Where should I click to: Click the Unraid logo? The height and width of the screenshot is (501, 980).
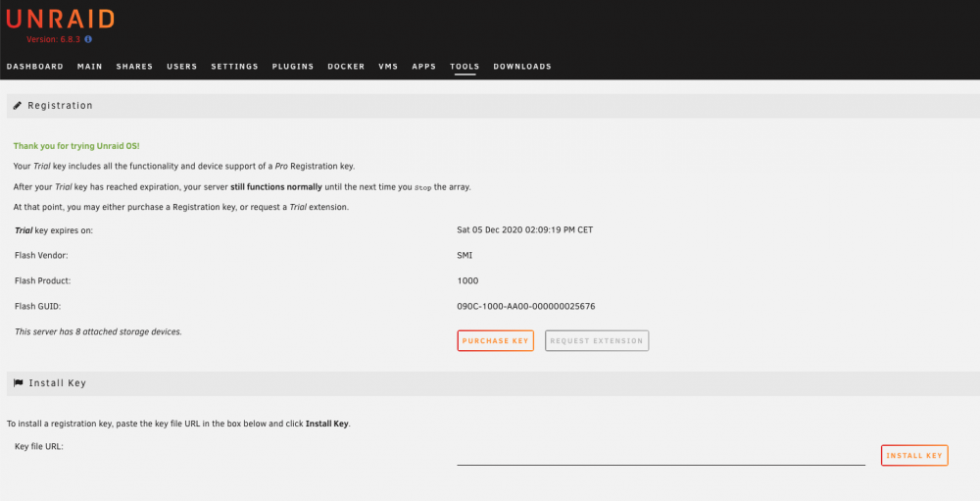coord(61,19)
